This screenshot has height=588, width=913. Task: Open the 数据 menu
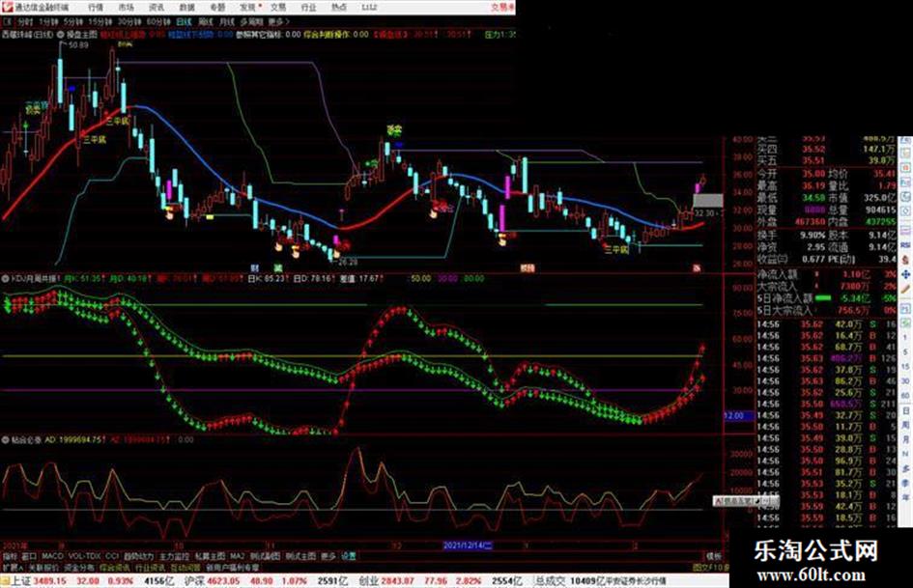[186, 7]
